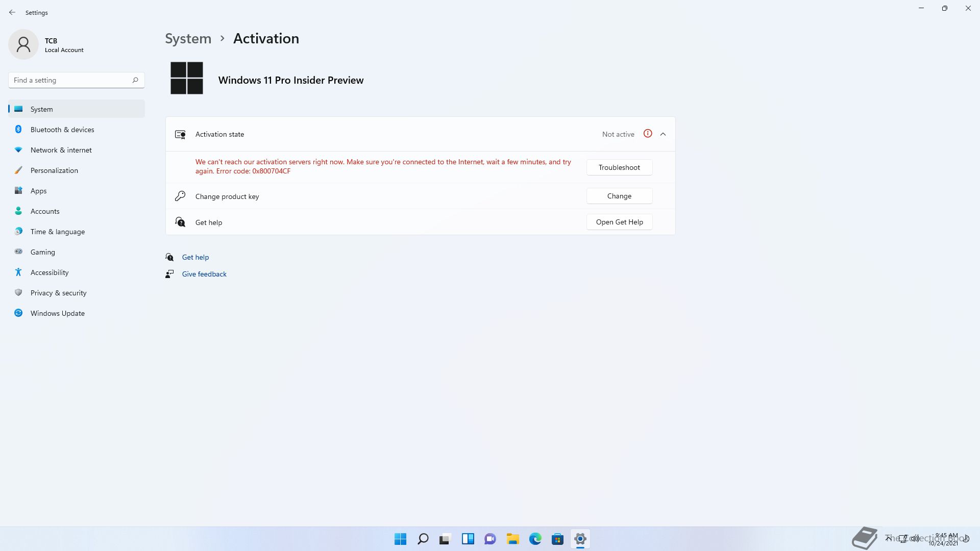
Task: Open Task View on the taskbar
Action: click(446, 539)
